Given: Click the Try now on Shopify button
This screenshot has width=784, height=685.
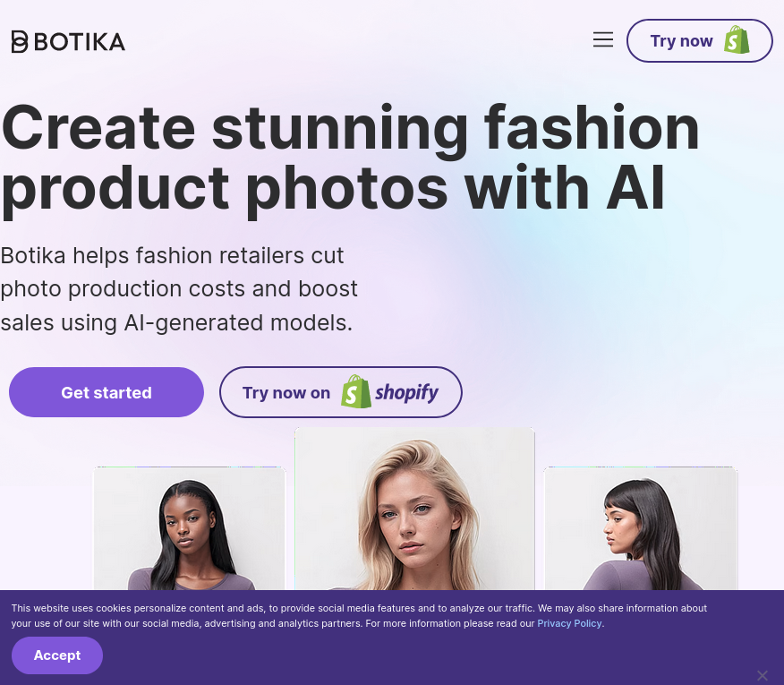Looking at the screenshot, I should tap(340, 392).
